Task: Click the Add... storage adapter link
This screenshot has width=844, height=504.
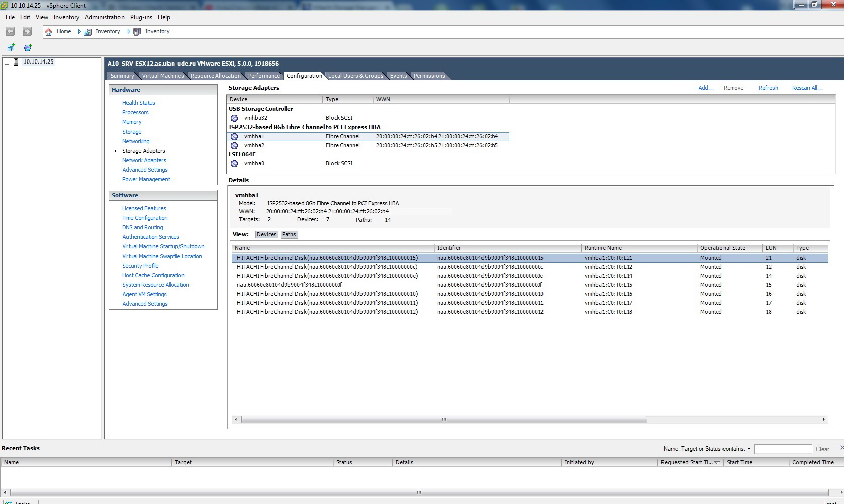Action: point(706,88)
